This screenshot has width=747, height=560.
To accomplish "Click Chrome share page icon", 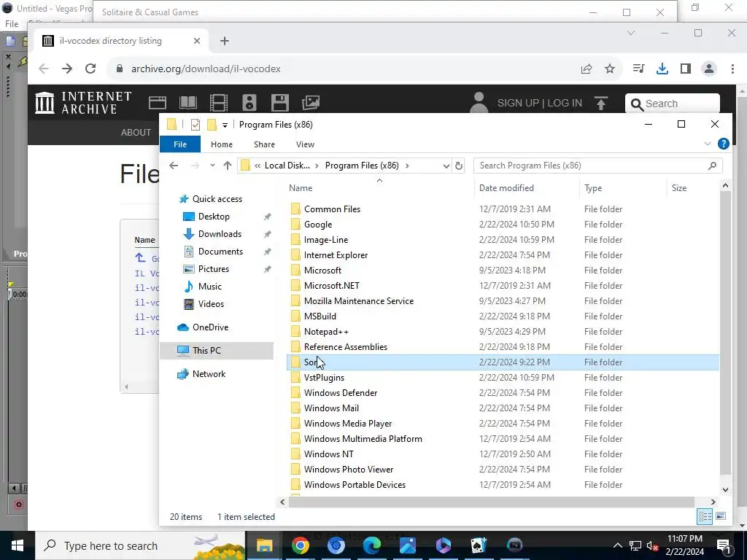I will 587,69.
